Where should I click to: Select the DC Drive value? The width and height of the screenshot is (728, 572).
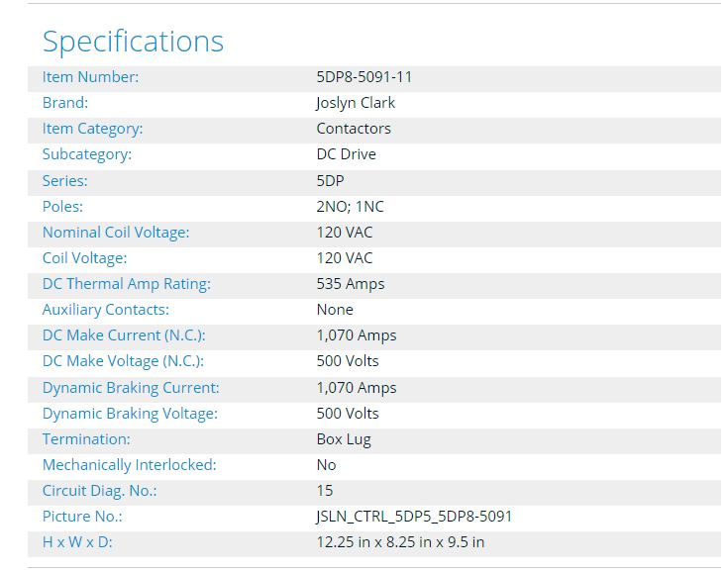coord(346,154)
